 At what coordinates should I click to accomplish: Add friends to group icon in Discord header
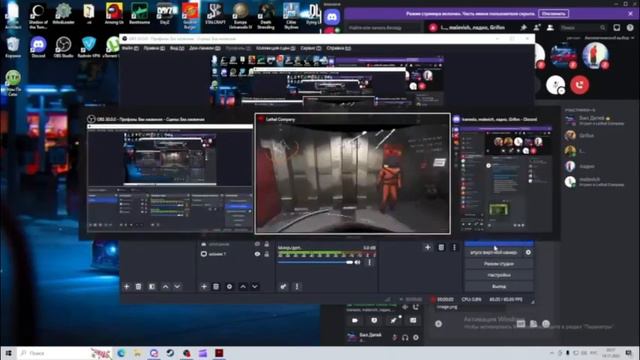point(537,28)
